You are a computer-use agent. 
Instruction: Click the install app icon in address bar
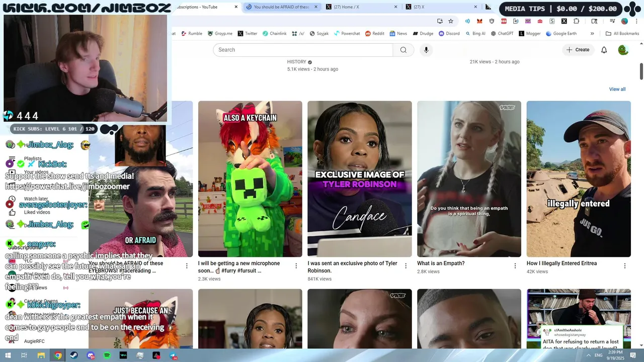point(440,21)
